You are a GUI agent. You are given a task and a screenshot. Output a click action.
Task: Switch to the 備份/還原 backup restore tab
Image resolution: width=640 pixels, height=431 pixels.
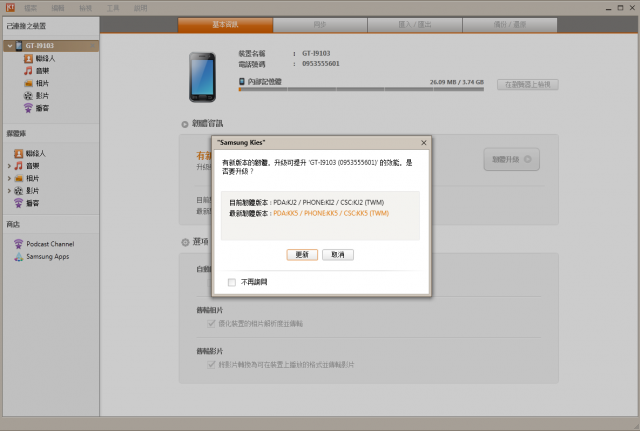(510, 25)
